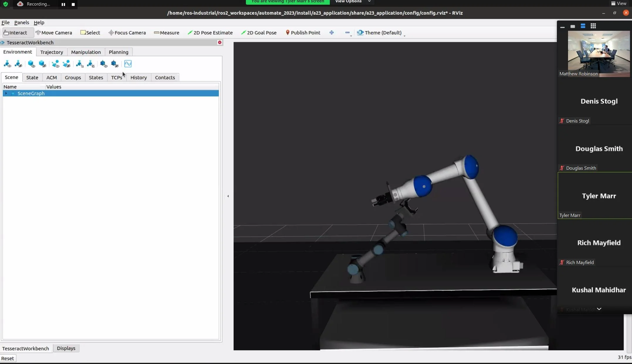Click the deselect-all-links icon
Viewport: 632px width, 364px height.
pos(91,64)
